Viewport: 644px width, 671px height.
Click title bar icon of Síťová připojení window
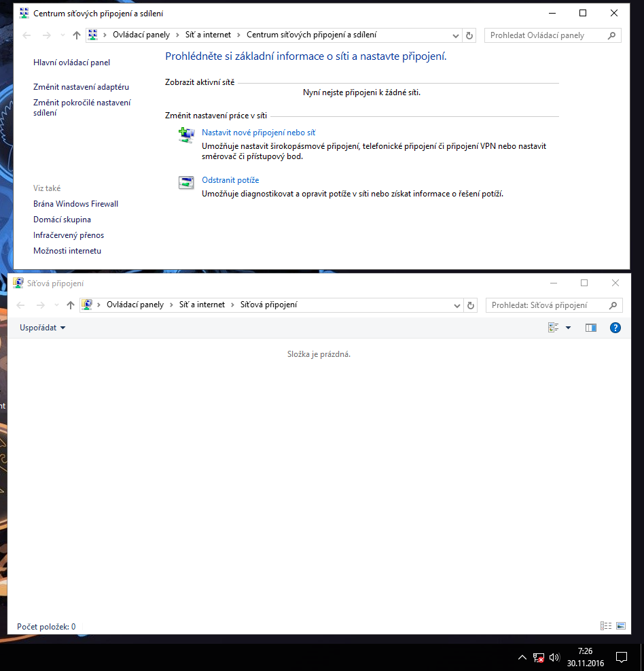coord(18,283)
